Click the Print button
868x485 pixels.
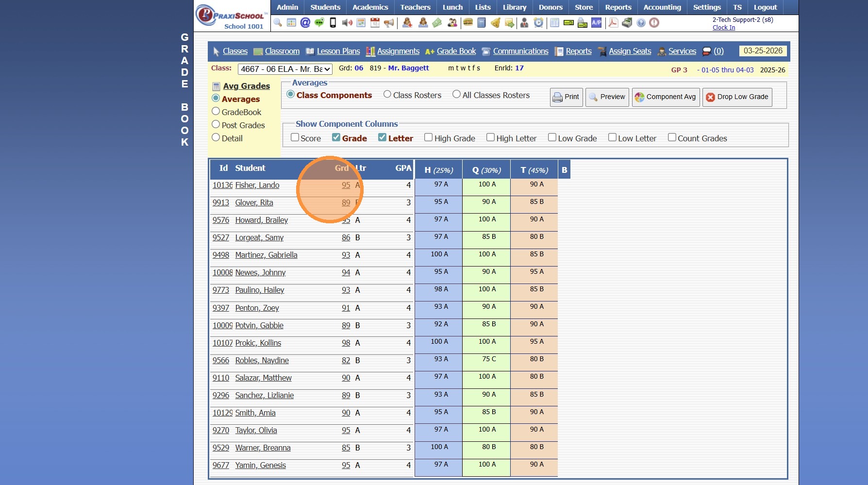pos(567,97)
